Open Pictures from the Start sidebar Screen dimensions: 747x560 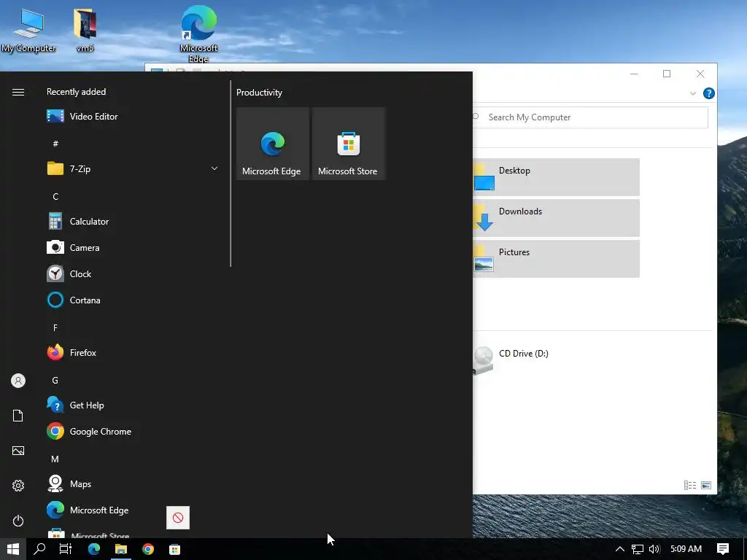[18, 451]
